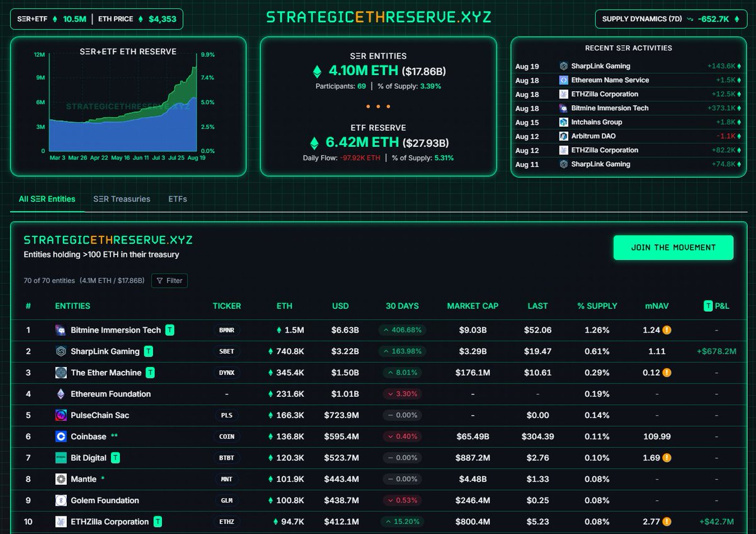Sort table by LAST column header

(537, 306)
